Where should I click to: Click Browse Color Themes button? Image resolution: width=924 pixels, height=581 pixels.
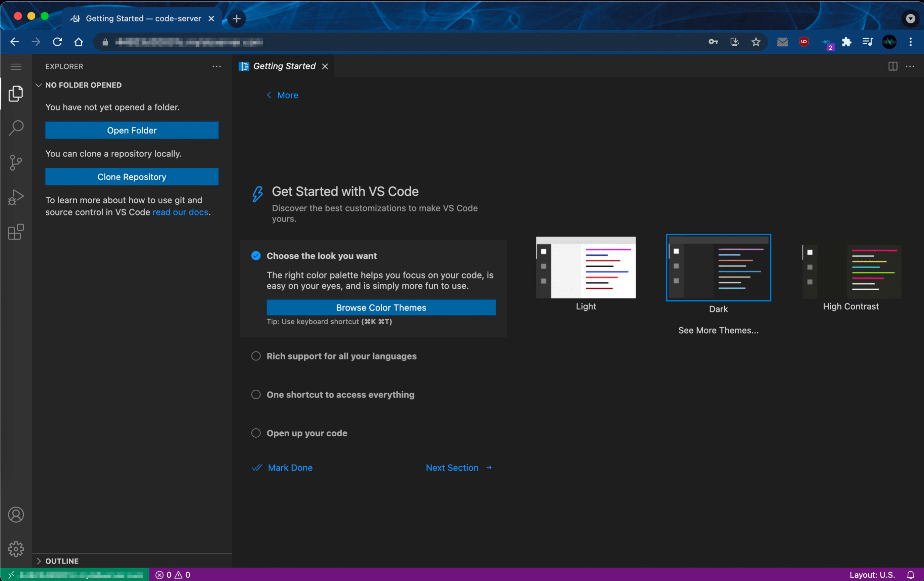(381, 307)
